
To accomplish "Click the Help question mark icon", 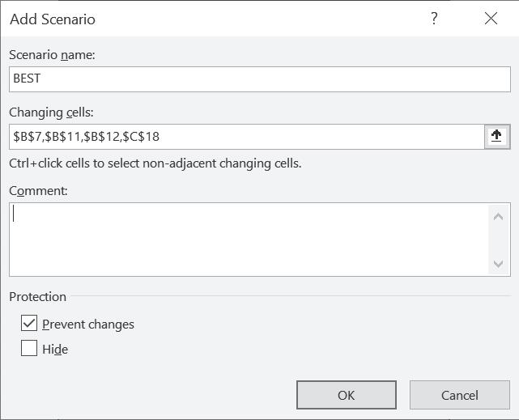I will coord(434,19).
